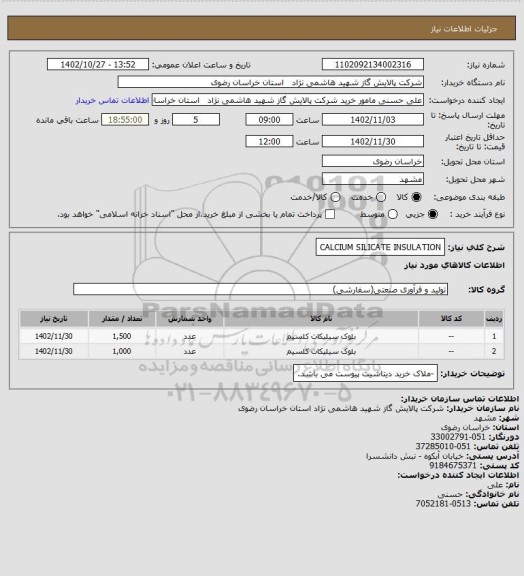This screenshot has height=576, width=524.
Task: Click the contact phone 37285010-051
Action: [443, 446]
